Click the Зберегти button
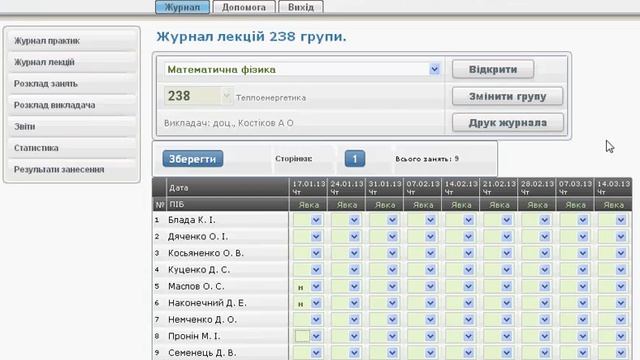640x360 pixels. 193,159
